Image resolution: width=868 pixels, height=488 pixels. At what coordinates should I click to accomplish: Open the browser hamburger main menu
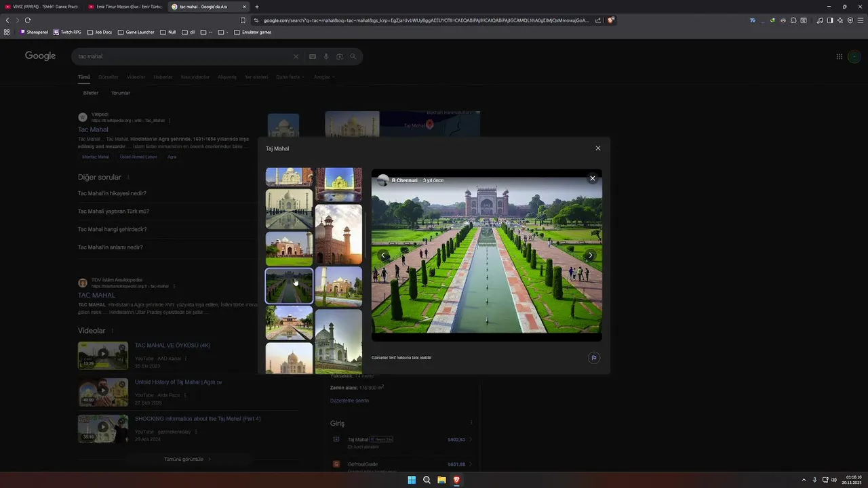tap(861, 20)
